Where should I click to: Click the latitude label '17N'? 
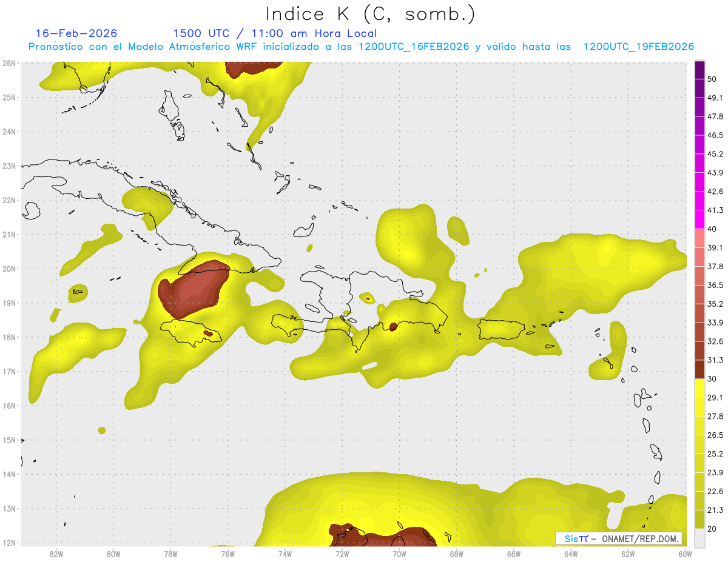coord(9,372)
